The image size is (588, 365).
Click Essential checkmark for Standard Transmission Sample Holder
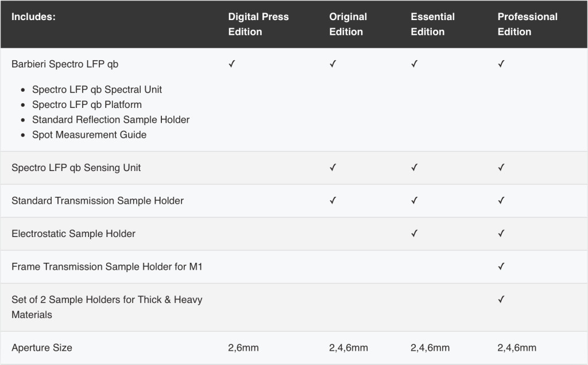[x=414, y=200]
